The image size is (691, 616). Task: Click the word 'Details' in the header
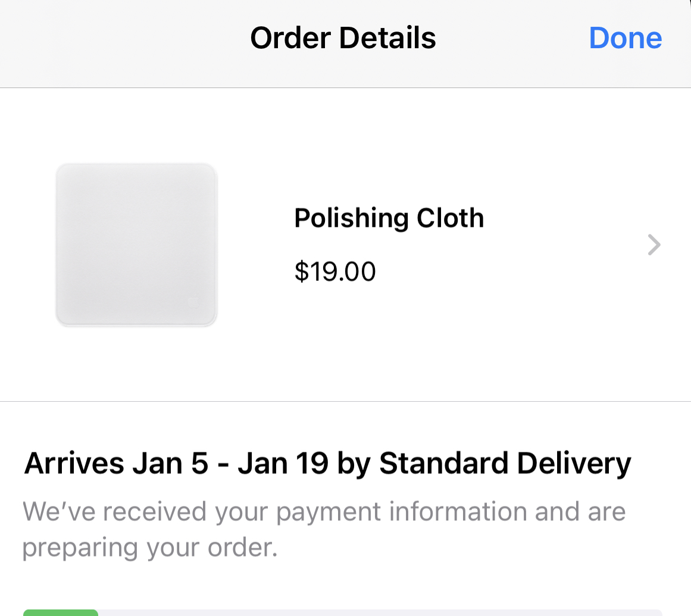pos(387,38)
